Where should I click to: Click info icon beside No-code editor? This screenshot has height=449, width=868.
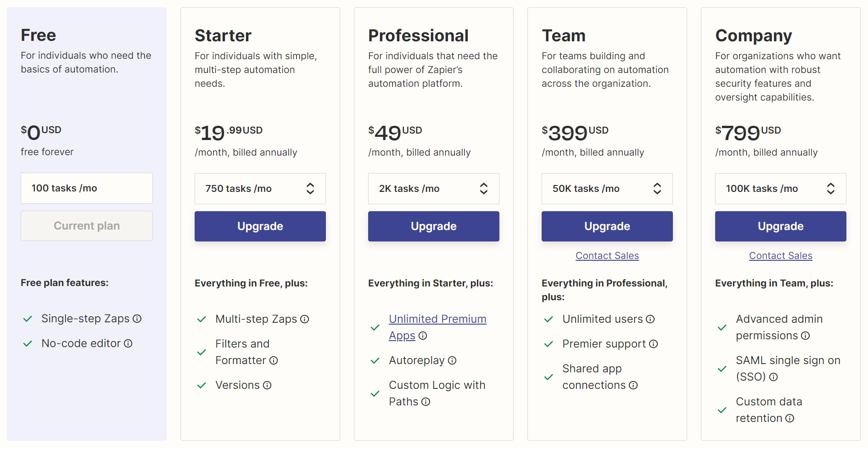click(128, 343)
